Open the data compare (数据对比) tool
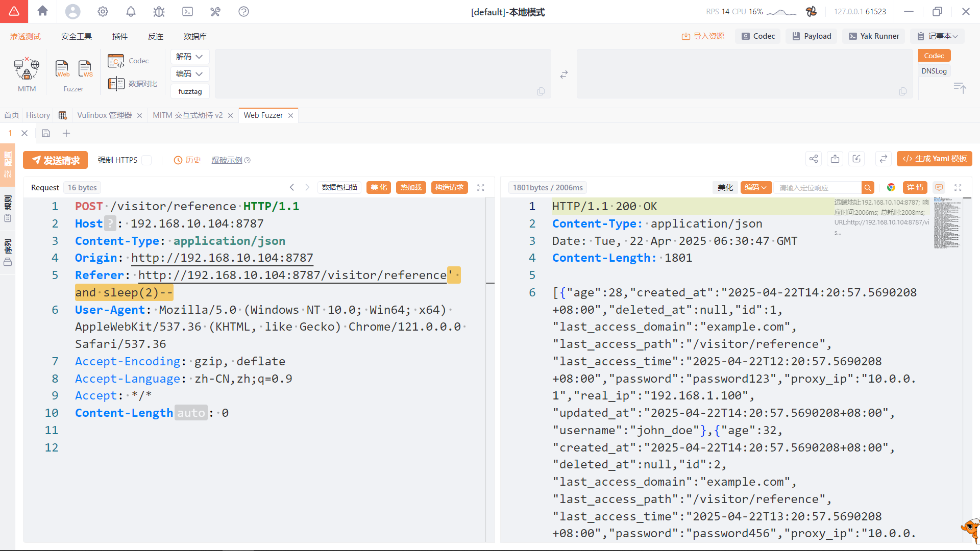 pyautogui.click(x=133, y=84)
